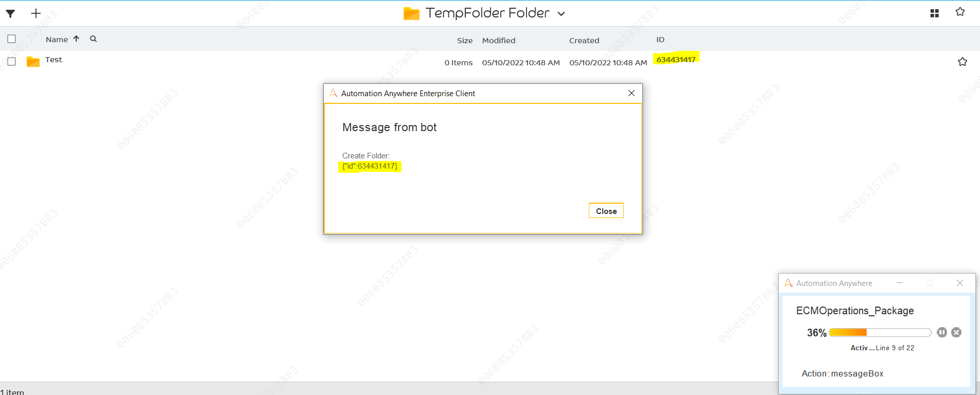
Task: Sort by the ID column header
Action: (x=660, y=40)
